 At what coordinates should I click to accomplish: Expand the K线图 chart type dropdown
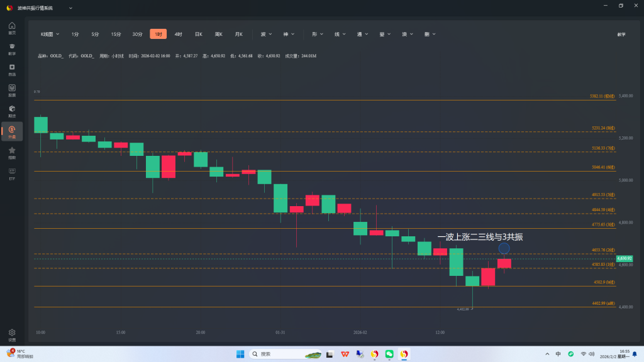tap(50, 34)
